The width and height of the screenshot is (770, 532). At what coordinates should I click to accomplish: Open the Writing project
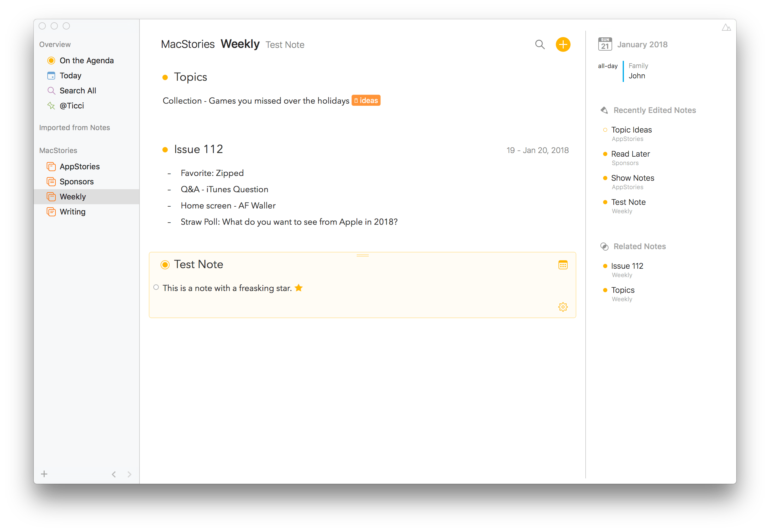coord(86,212)
